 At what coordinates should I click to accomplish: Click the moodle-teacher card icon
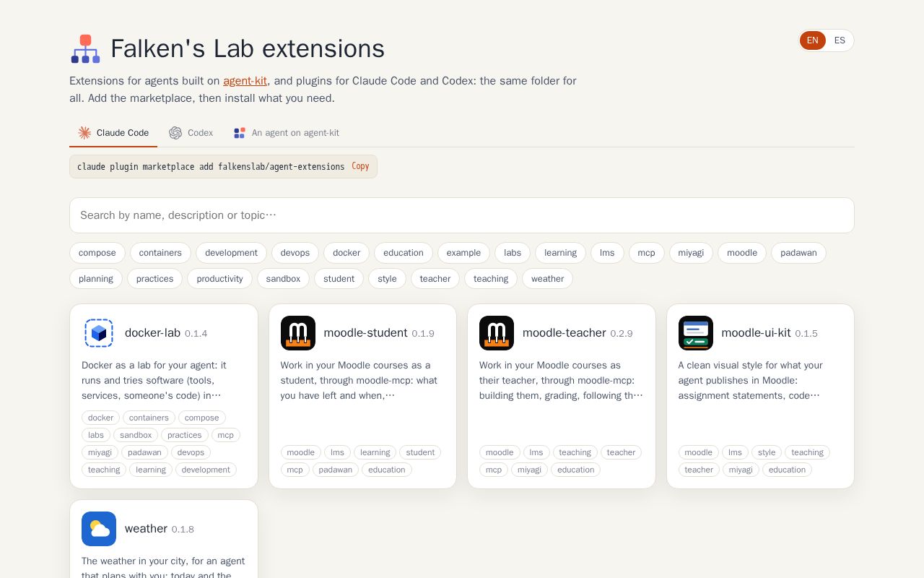pyautogui.click(x=497, y=333)
